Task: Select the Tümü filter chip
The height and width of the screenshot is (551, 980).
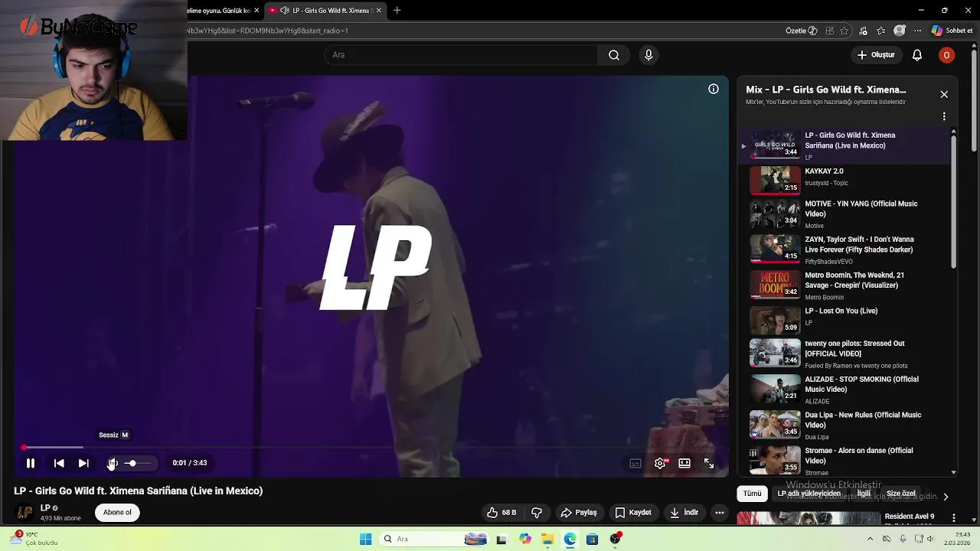Action: coord(753,494)
